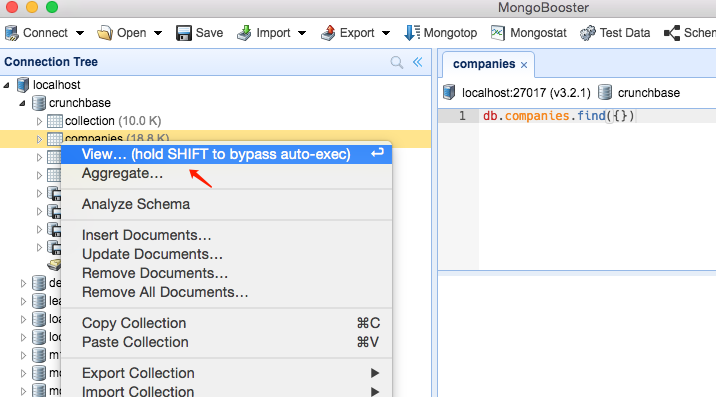Click the Import icon in toolbar
Image resolution: width=716 pixels, height=397 pixels.
point(244,33)
